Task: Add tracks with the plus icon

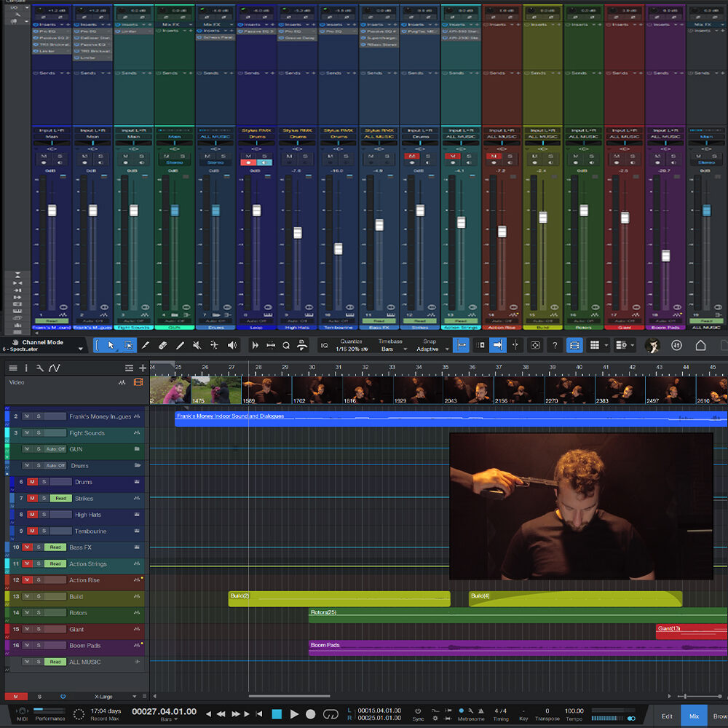Action: [x=143, y=368]
